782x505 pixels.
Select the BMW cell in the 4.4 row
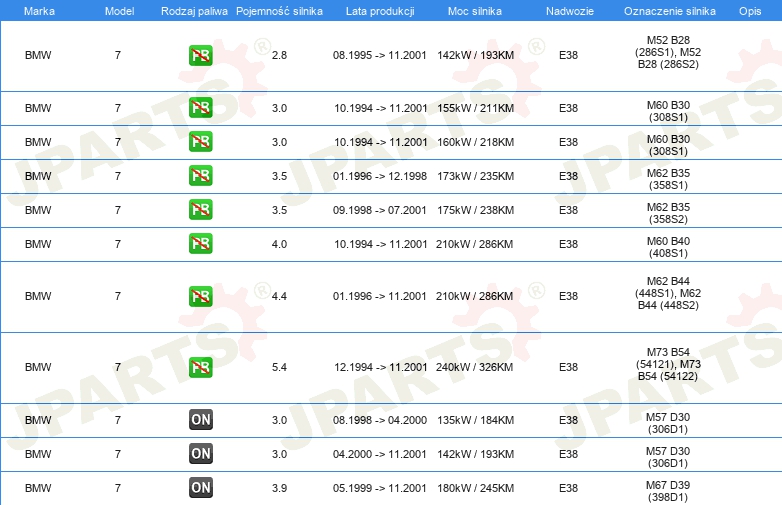tap(38, 296)
